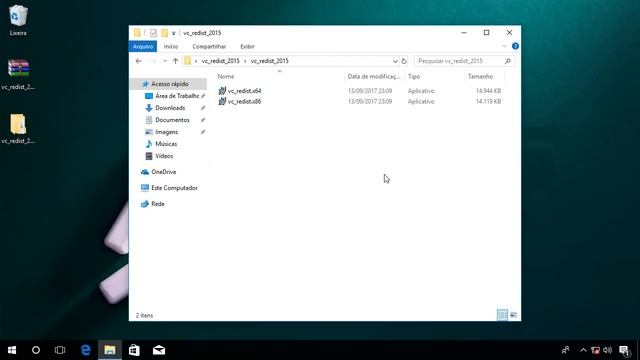The height and width of the screenshot is (360, 640).
Task: Click 14.944 KB size cell
Action: [x=488, y=91]
